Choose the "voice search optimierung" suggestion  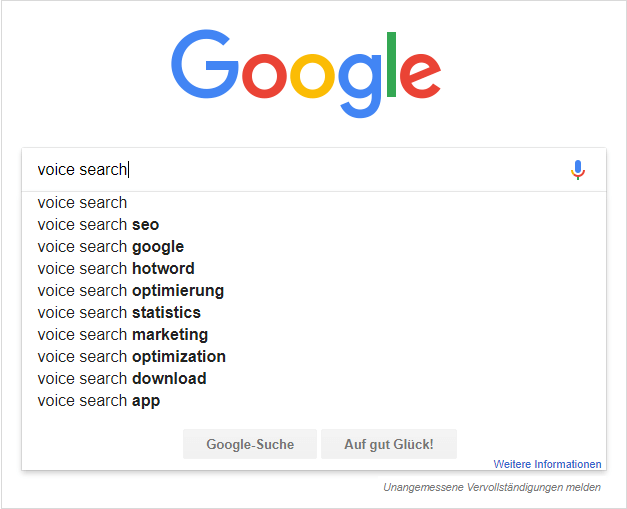[x=131, y=291]
